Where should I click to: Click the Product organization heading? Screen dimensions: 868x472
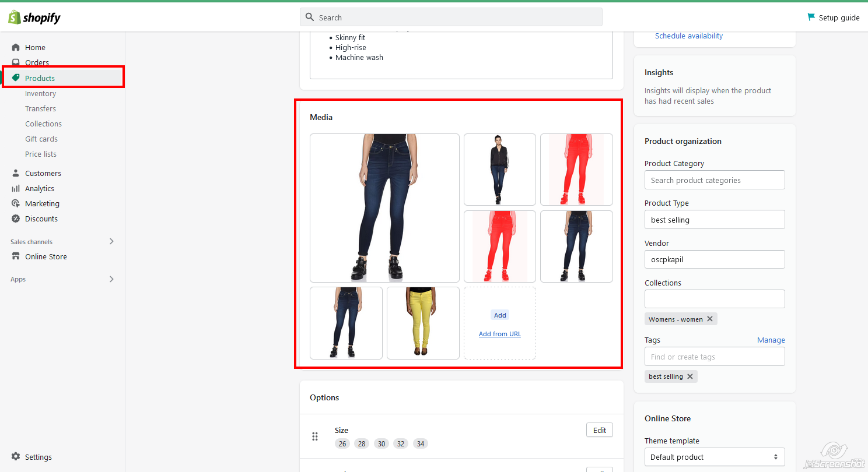point(683,141)
